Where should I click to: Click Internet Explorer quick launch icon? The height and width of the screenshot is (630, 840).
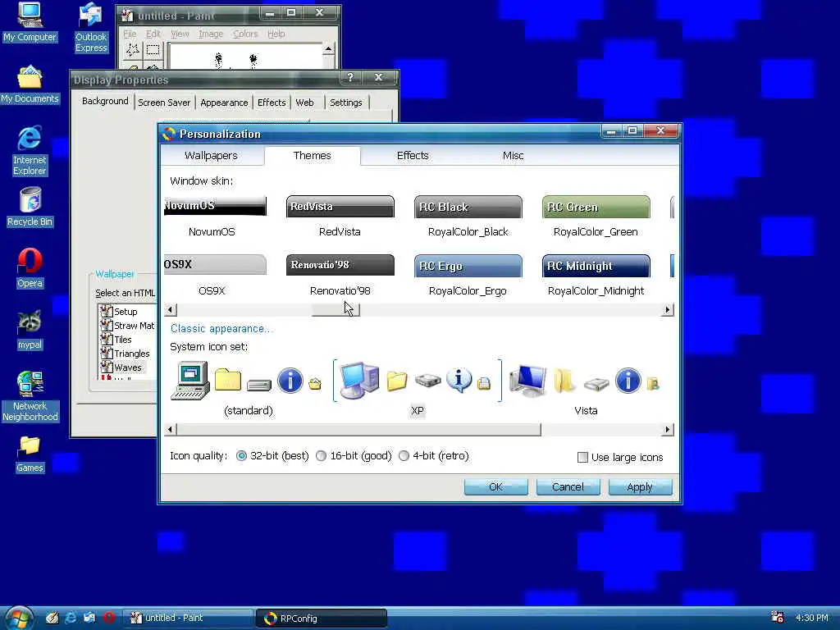(x=71, y=618)
